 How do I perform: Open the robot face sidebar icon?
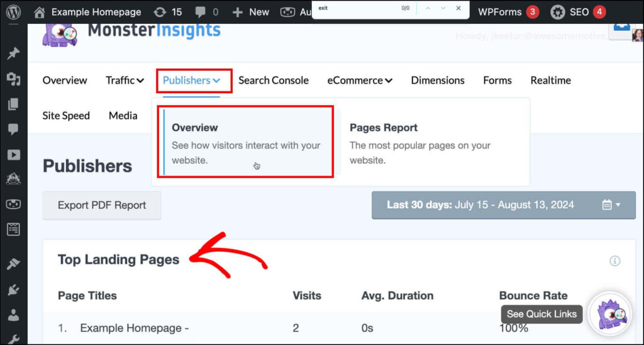point(14,204)
